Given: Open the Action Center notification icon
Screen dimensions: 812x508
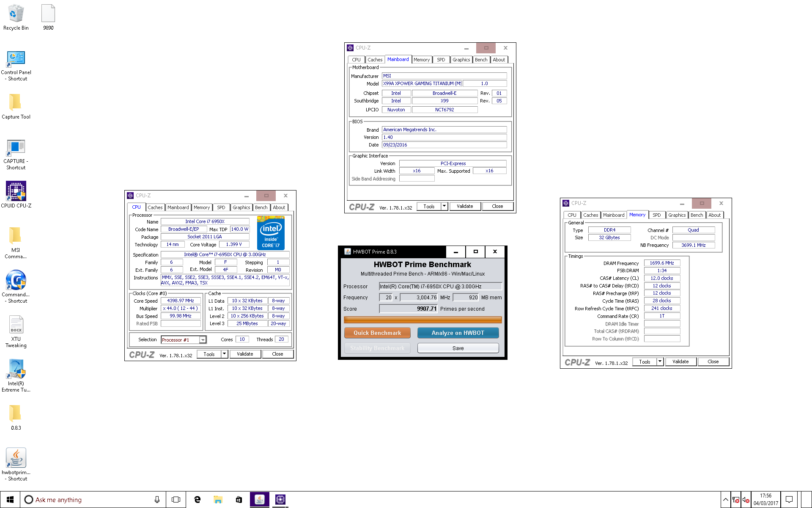Looking at the screenshot, I should (789, 500).
